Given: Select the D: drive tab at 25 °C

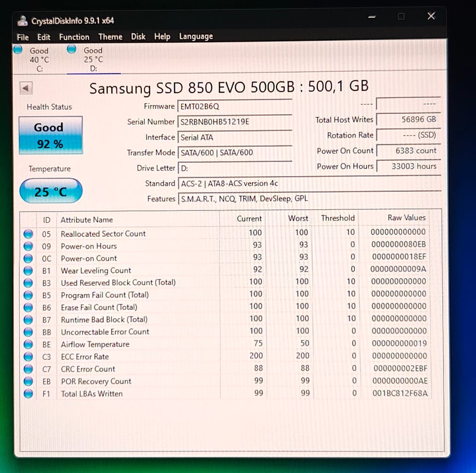Looking at the screenshot, I should coord(93,59).
